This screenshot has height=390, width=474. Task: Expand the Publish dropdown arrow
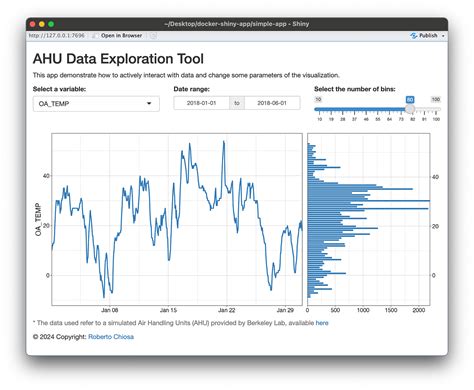tap(443, 36)
